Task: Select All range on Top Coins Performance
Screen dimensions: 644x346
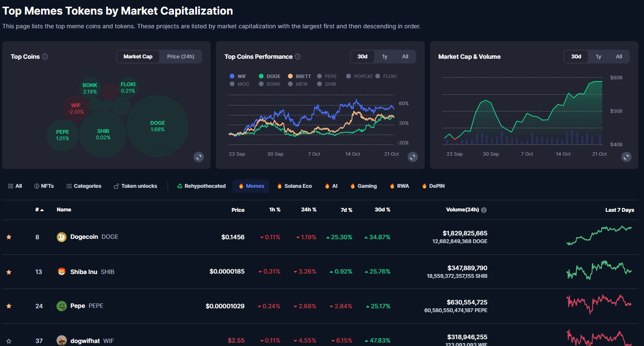Action: [405, 57]
